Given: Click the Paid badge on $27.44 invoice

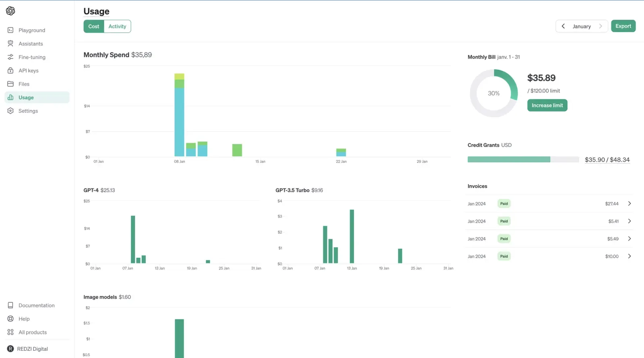Looking at the screenshot, I should click(x=504, y=204).
